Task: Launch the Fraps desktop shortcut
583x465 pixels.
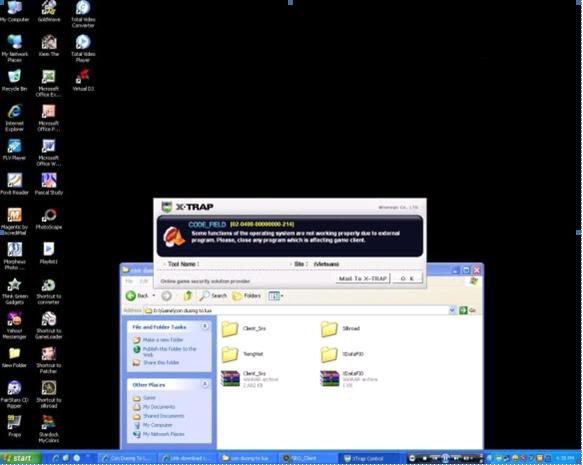Action: (x=15, y=426)
